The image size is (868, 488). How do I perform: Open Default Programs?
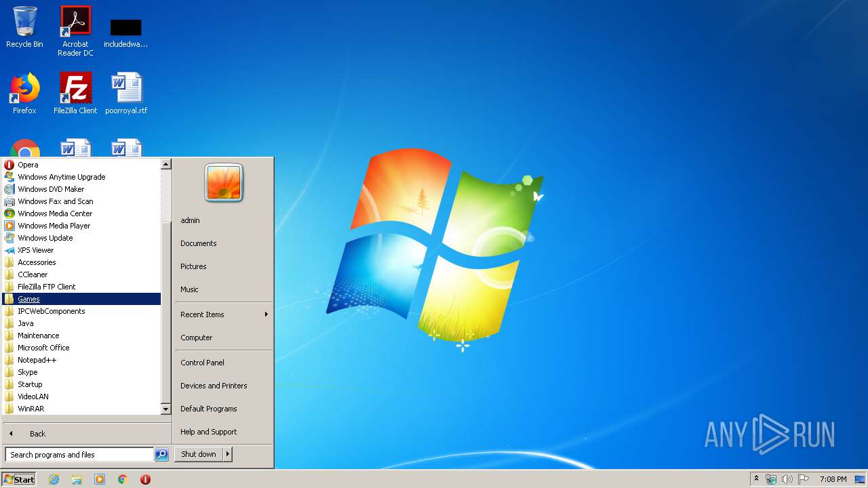[x=224, y=409]
